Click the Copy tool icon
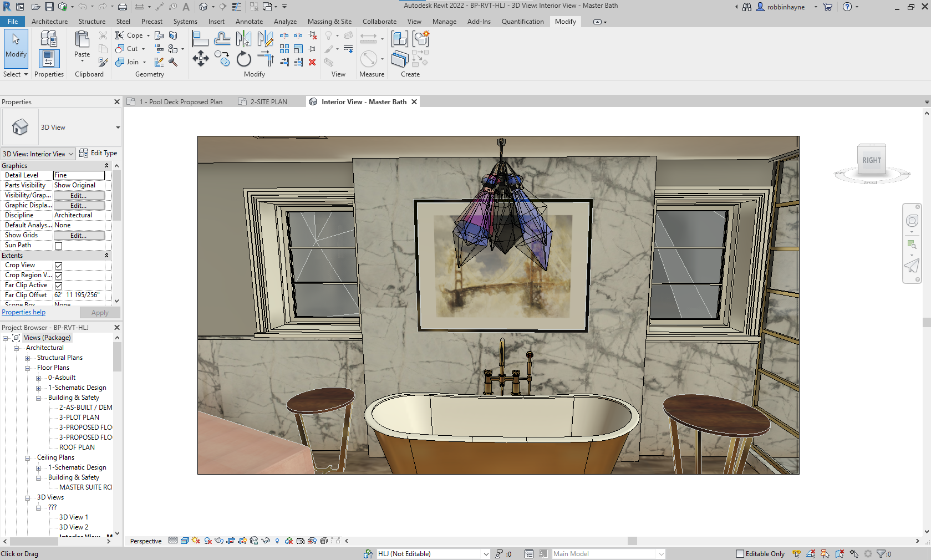931x560 pixels. [222, 59]
